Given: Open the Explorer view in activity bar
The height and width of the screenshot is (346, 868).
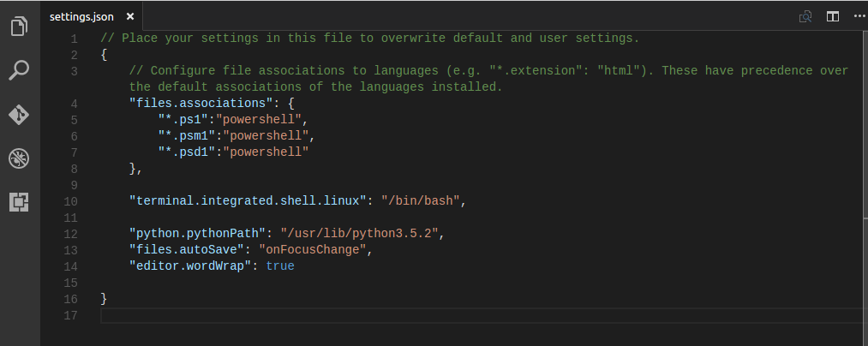Looking at the screenshot, I should [x=19, y=26].
